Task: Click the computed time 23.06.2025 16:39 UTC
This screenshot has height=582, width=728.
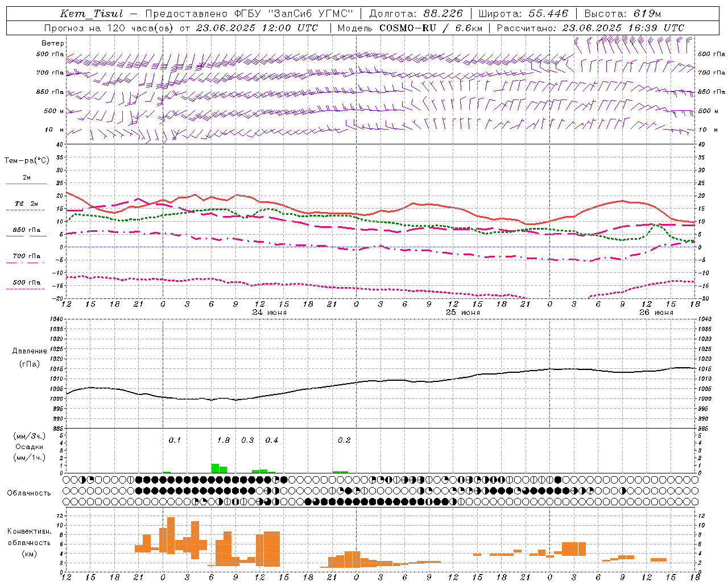Action: point(623,28)
